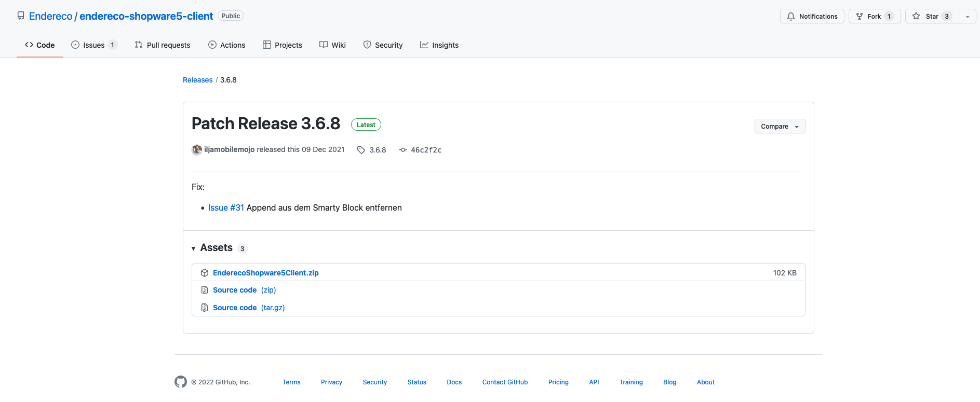
Task: Click iljamobilemojo's avatar image
Action: point(197,149)
